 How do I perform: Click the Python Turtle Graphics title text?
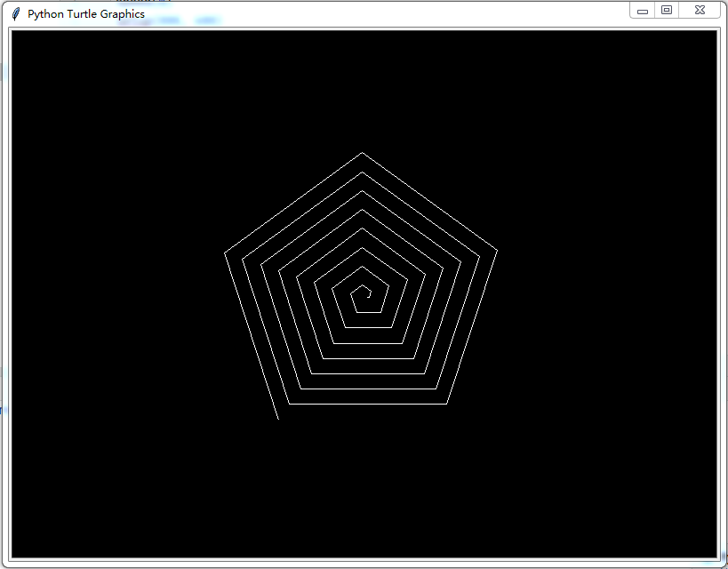(86, 14)
